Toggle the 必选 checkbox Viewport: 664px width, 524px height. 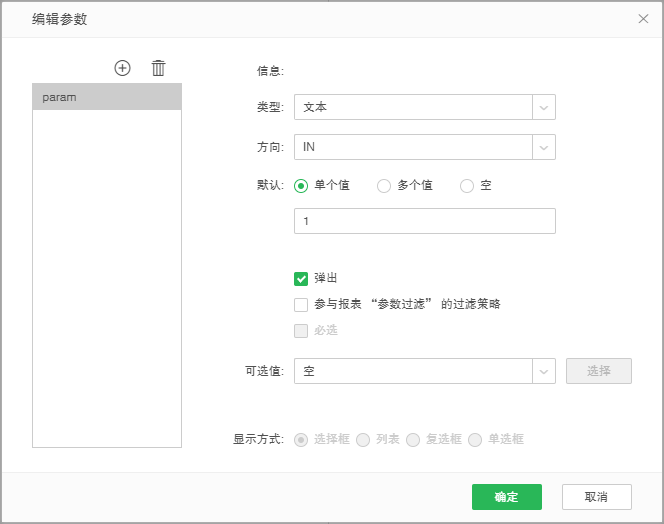coord(301,330)
